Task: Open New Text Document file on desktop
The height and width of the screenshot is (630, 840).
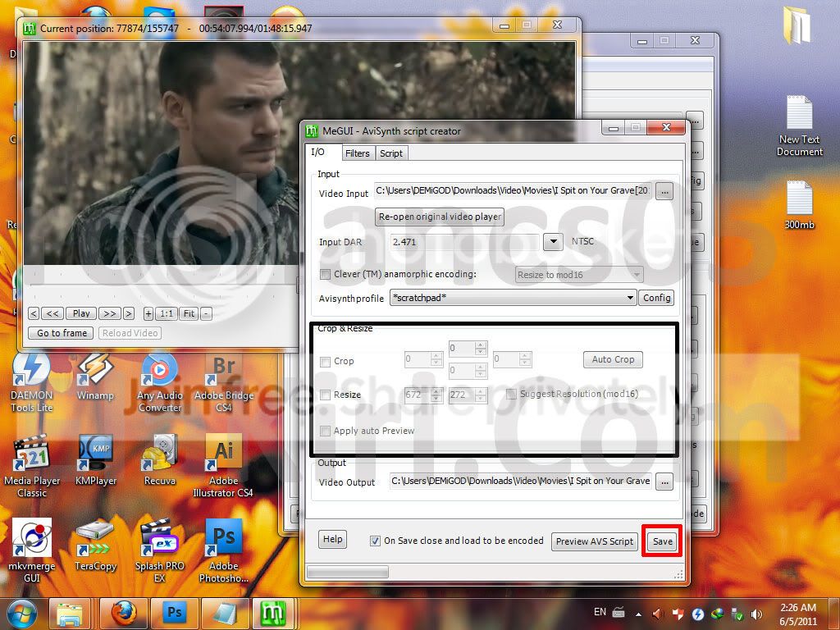Action: pos(799,126)
